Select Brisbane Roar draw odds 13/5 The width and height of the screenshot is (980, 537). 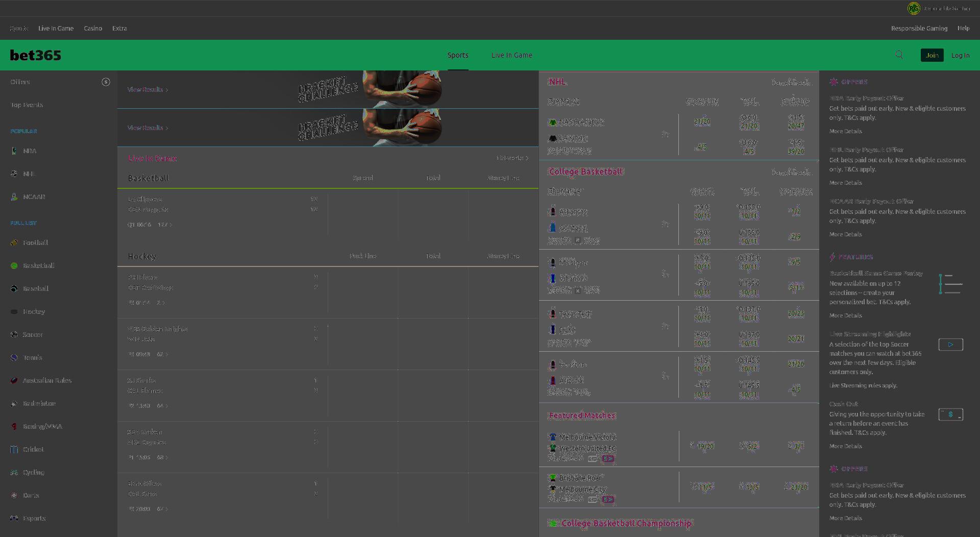[748, 487]
